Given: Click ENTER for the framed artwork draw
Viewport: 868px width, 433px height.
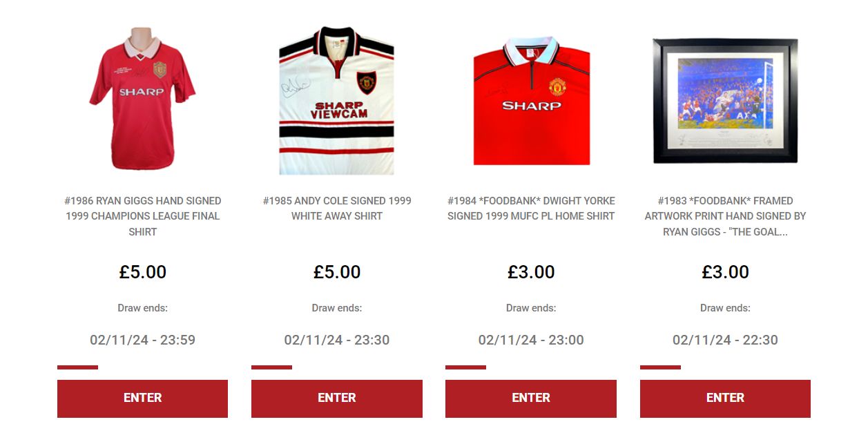Looking at the screenshot, I should [x=725, y=398].
